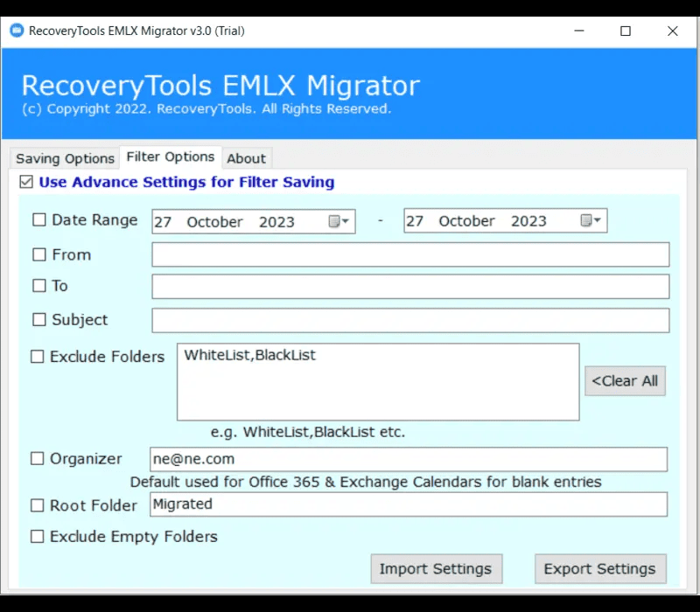
Task: Click the RecoveryTools app icon in title bar
Action: click(17, 31)
